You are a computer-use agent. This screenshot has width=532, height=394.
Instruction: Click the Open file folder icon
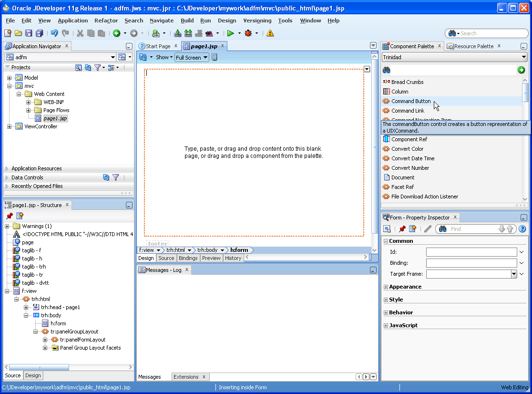pyautogui.click(x=18, y=33)
